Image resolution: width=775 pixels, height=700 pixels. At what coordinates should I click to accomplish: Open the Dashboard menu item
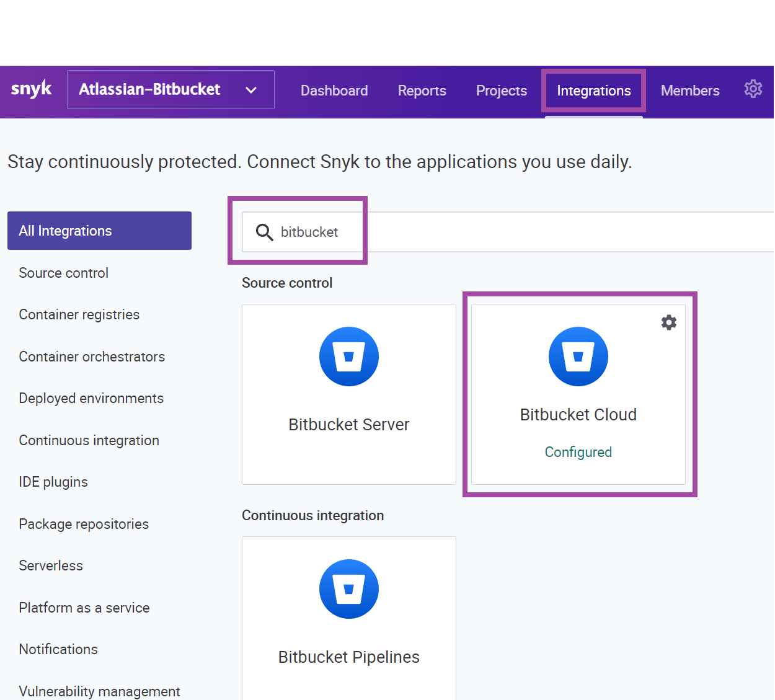pos(334,91)
